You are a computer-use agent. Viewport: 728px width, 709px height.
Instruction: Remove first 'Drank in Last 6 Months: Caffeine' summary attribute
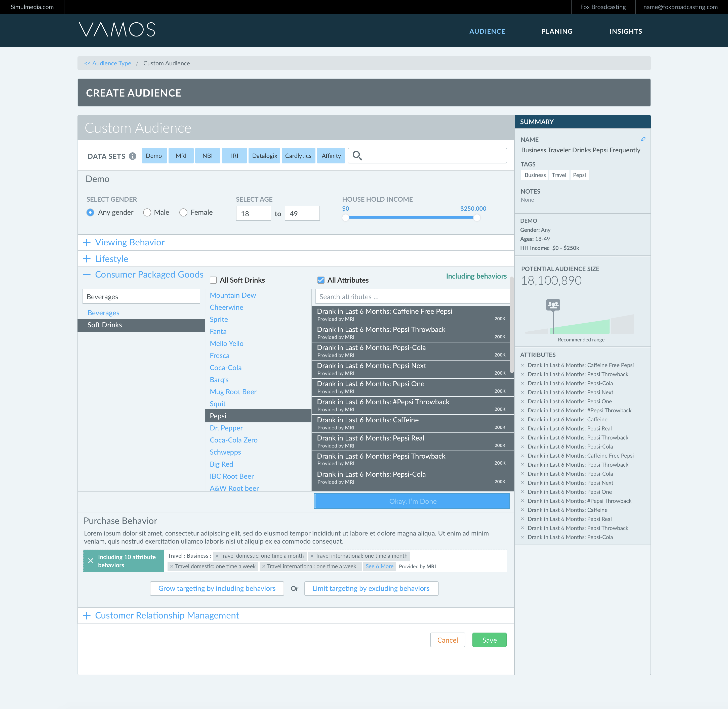coord(522,420)
